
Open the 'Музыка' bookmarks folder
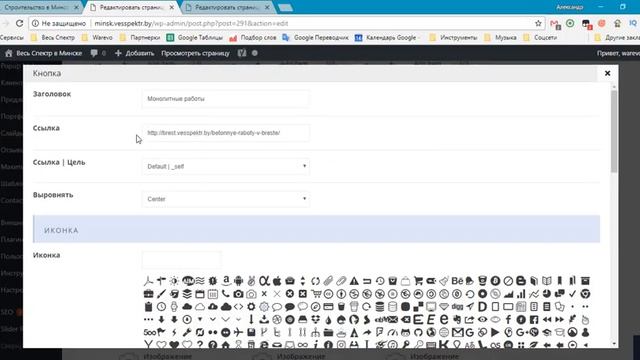500,38
